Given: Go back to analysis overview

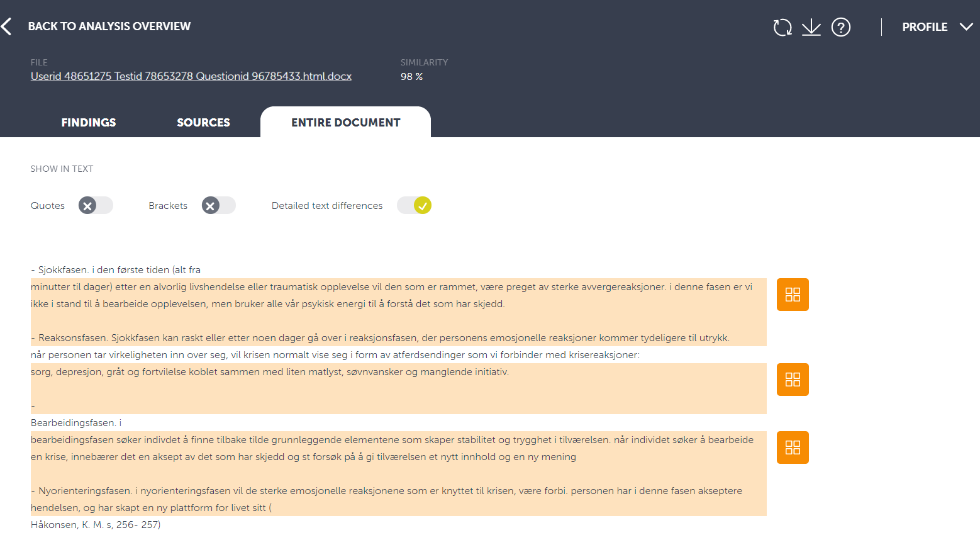Looking at the screenshot, I should pos(109,26).
